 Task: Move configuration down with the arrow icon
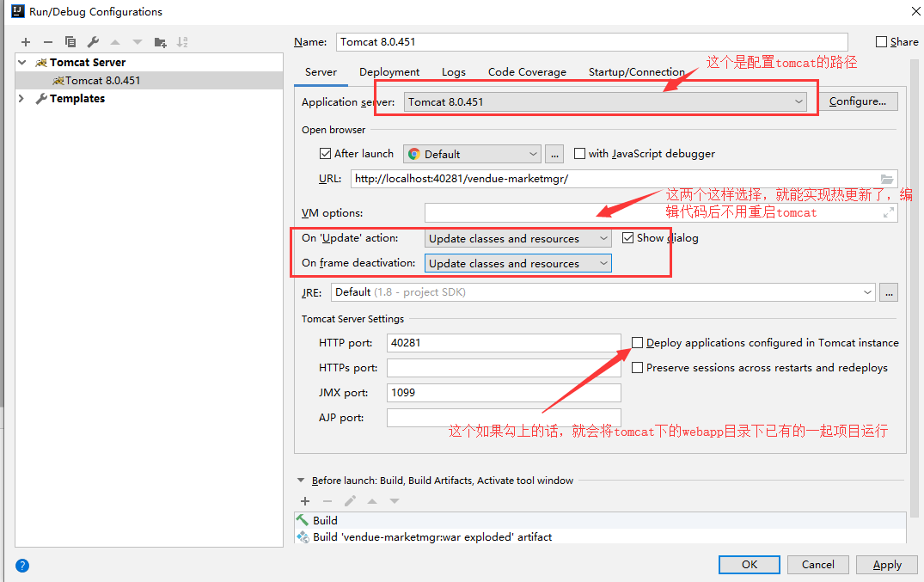(138, 42)
